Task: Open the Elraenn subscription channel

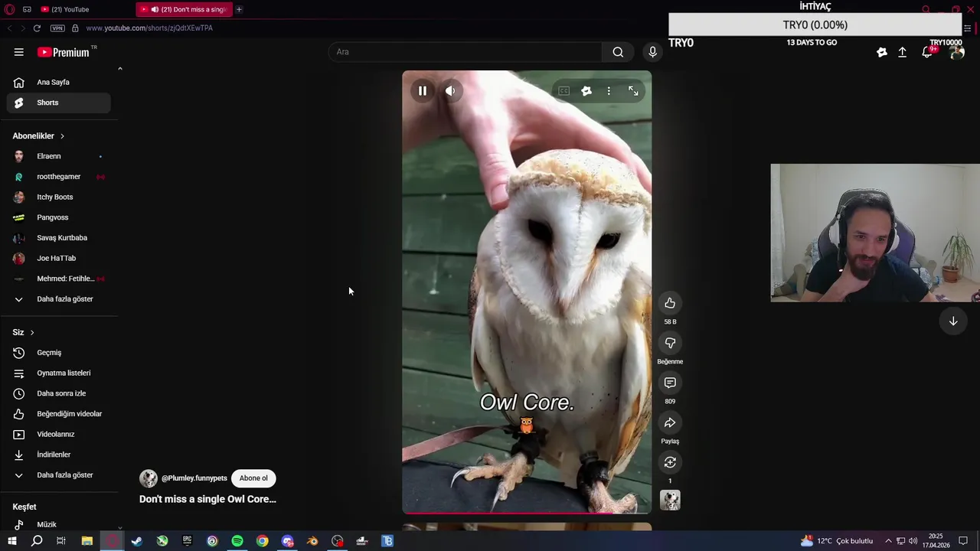Action: click(x=59, y=156)
